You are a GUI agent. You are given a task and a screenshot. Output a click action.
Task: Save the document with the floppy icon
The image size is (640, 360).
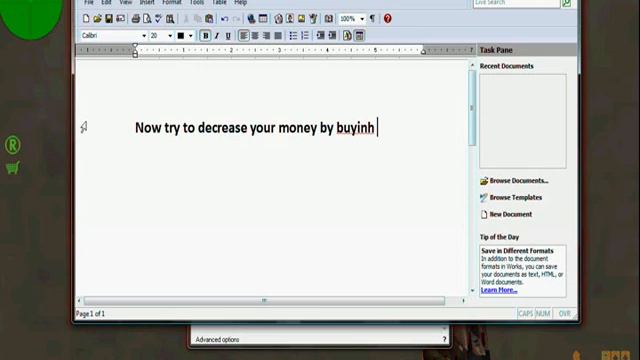click(x=109, y=18)
